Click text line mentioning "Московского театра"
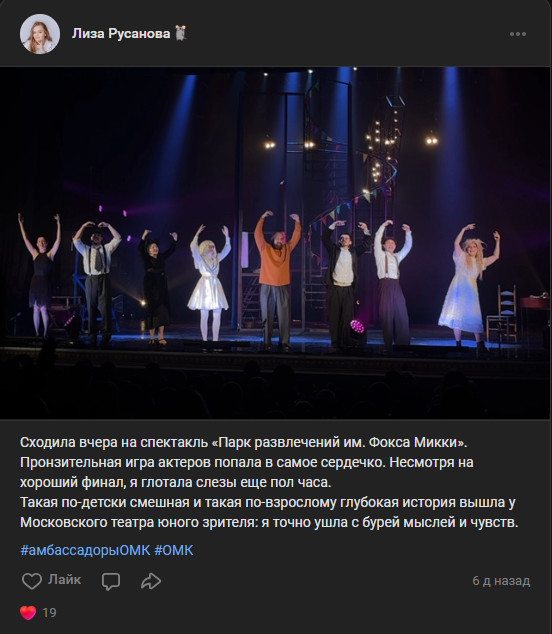The image size is (552, 634). [269, 522]
